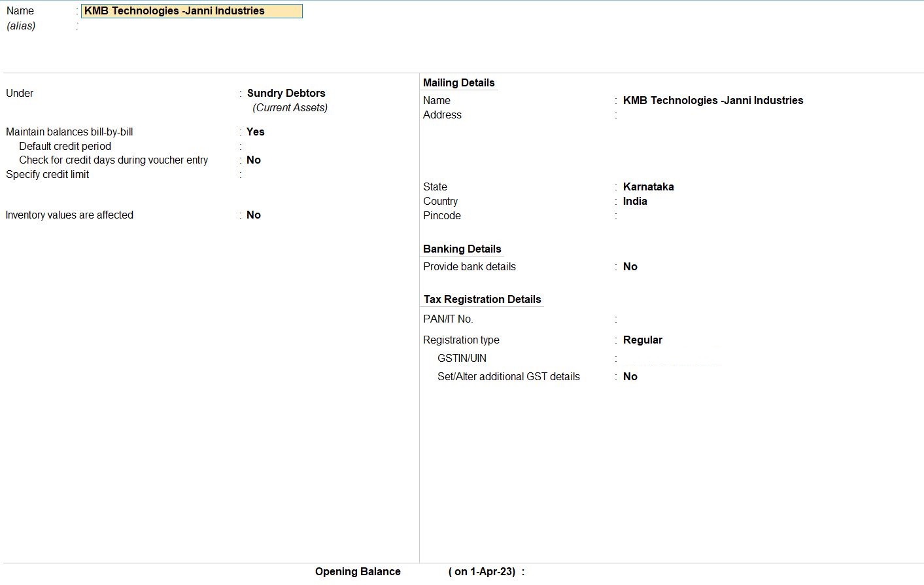Click mailing name KMB Technologies -Janni Industries
The image size is (924, 585).
[x=713, y=100]
